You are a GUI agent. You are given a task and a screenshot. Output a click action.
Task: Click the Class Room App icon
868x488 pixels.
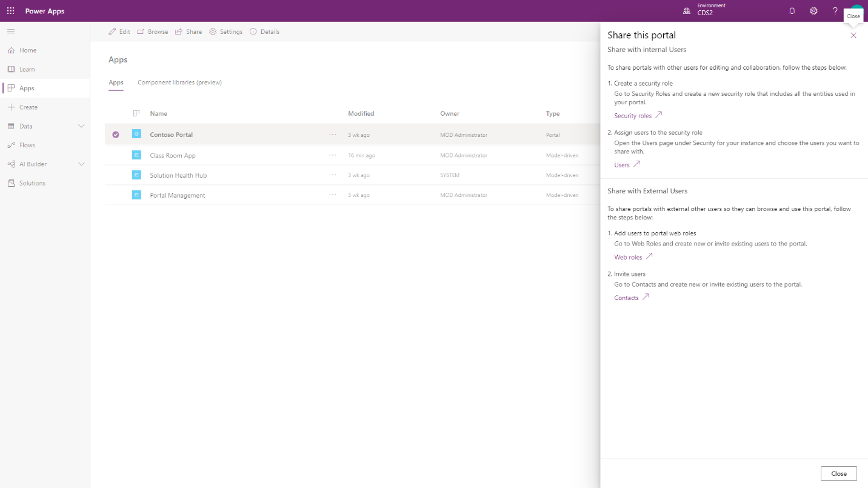click(x=136, y=155)
